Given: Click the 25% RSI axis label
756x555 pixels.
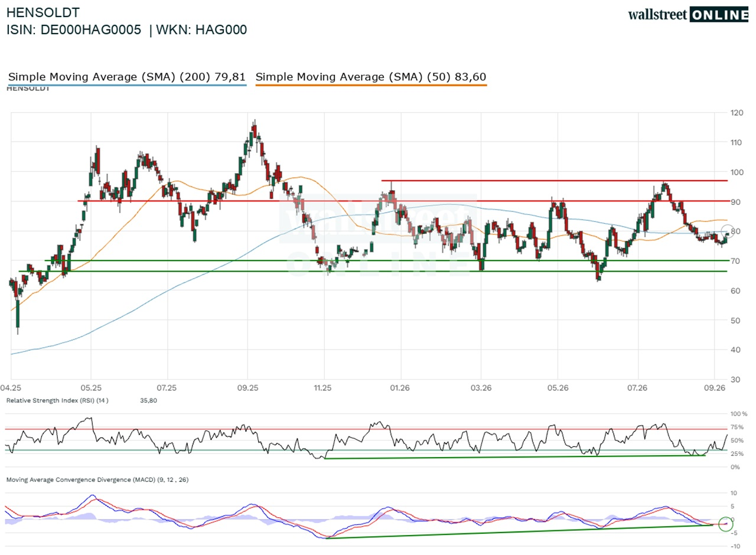Looking at the screenshot, I should tap(737, 454).
